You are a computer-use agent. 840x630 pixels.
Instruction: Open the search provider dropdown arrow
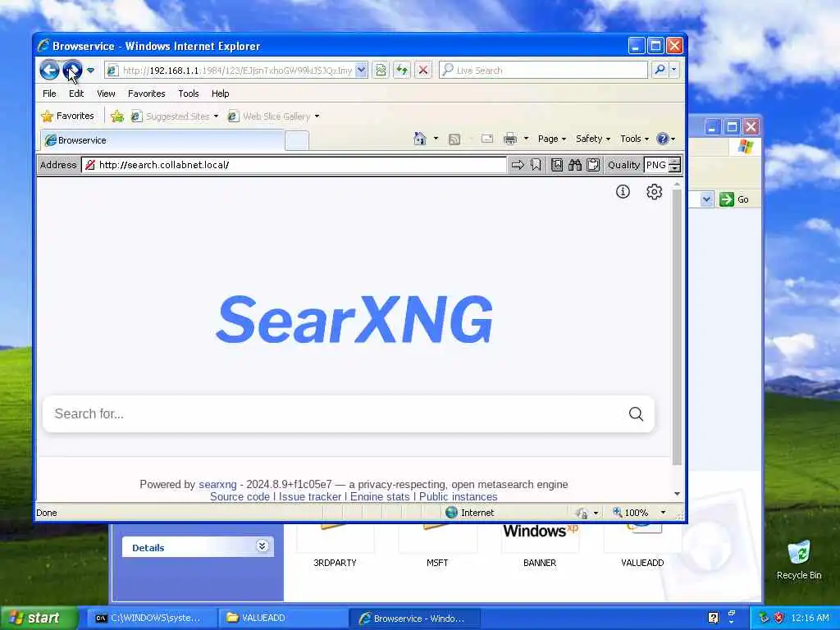click(674, 70)
